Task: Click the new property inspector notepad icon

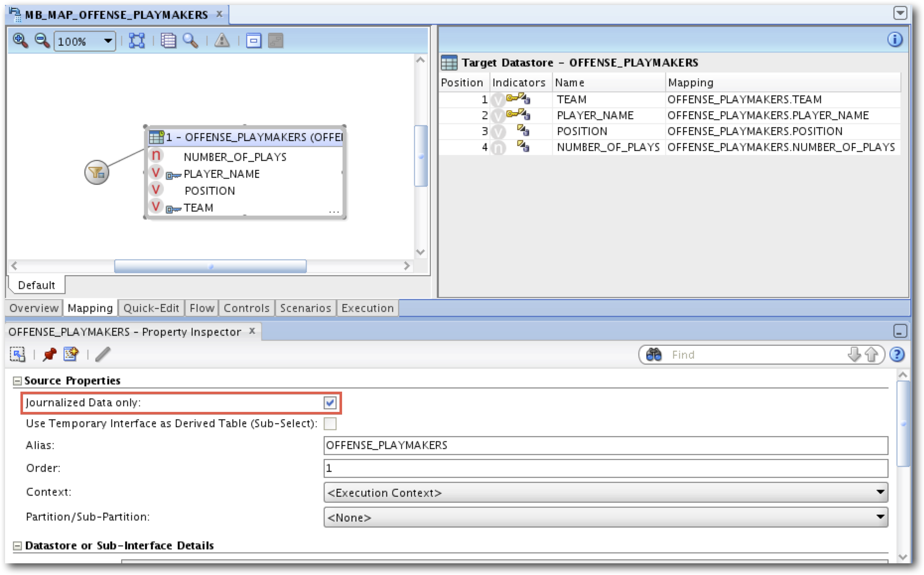Action: [71, 354]
